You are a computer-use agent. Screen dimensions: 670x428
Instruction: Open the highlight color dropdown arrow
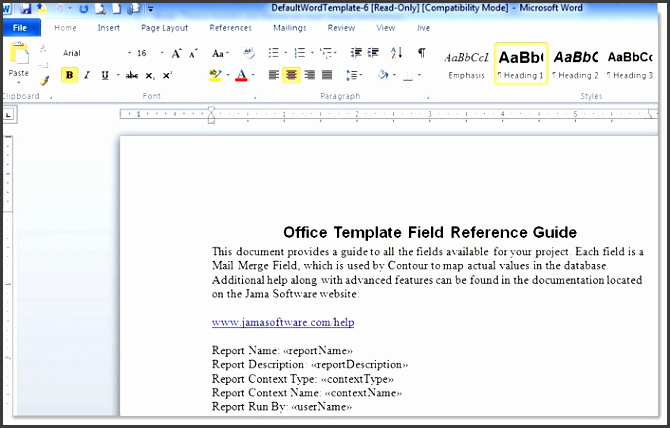tap(228, 75)
